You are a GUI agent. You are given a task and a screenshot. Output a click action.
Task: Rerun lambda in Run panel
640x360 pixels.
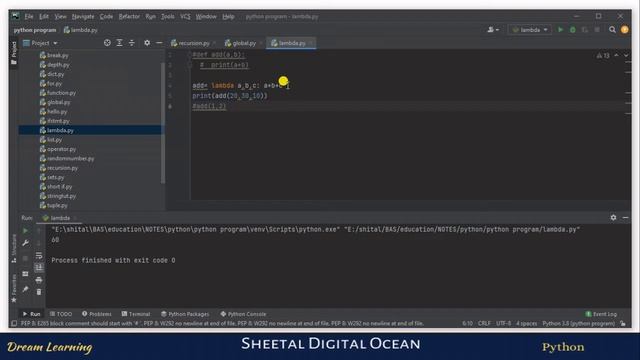(25, 231)
